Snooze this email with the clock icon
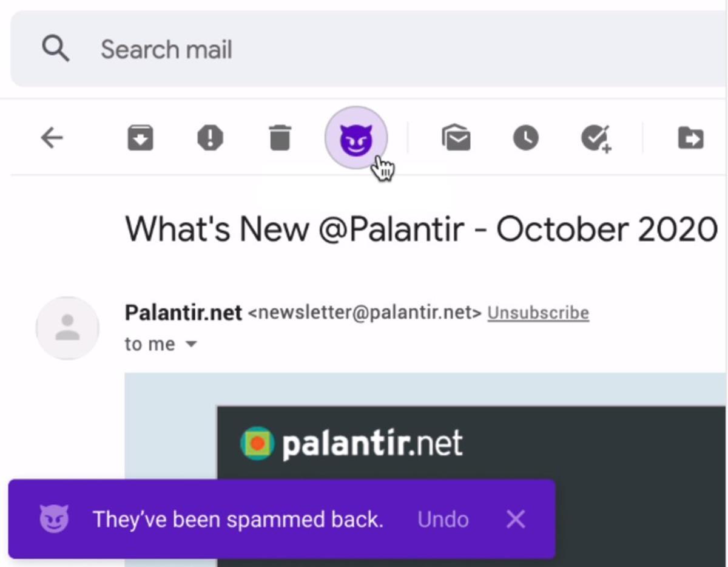 click(525, 138)
